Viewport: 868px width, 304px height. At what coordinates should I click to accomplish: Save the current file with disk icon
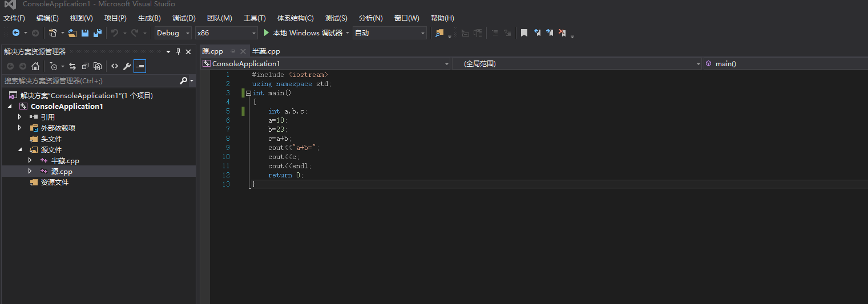tap(85, 33)
